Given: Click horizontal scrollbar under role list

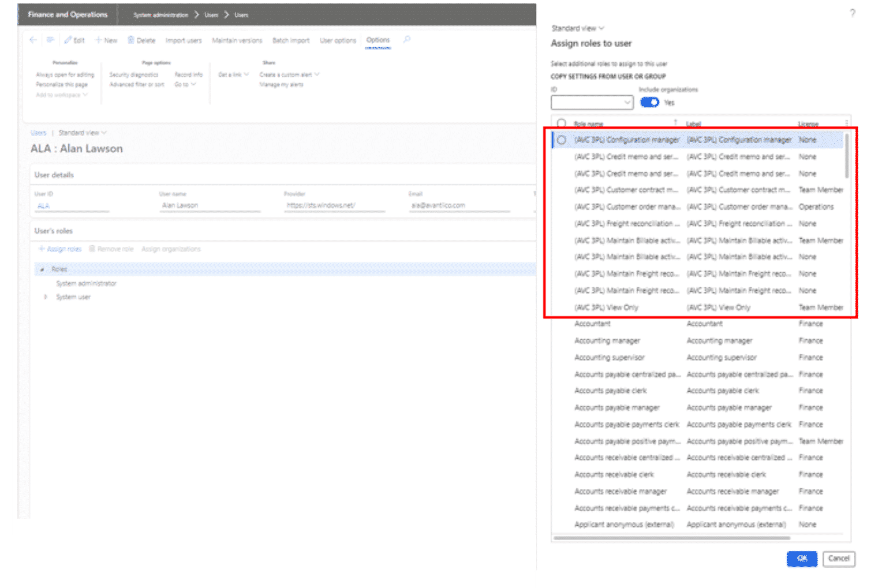Looking at the screenshot, I should tap(672, 538).
